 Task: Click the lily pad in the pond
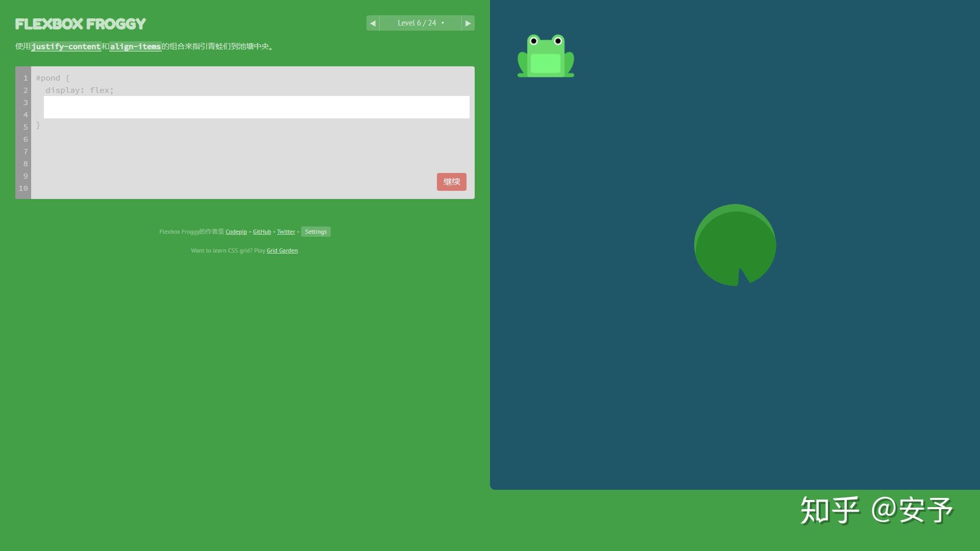click(x=735, y=245)
